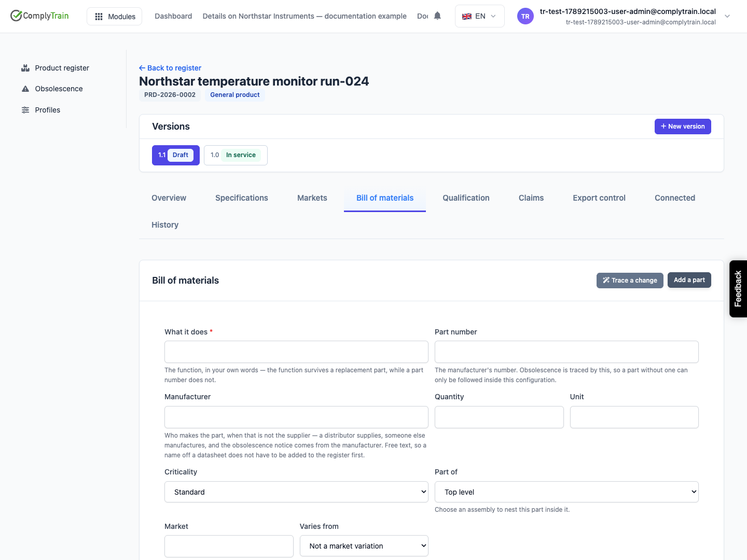Screen dimensions: 747x560
Task: Focus the Unit field
Action: tap(634, 417)
